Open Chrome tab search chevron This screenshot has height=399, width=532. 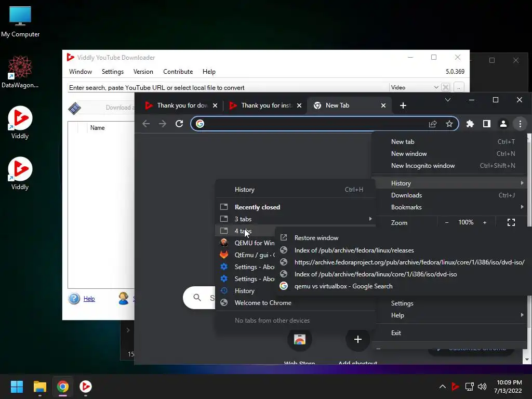click(x=448, y=100)
